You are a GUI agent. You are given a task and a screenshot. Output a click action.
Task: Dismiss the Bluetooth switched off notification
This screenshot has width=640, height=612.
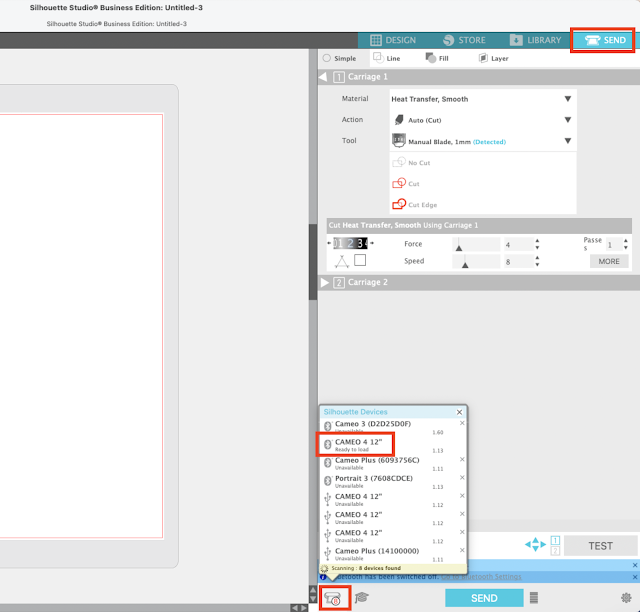[635, 577]
